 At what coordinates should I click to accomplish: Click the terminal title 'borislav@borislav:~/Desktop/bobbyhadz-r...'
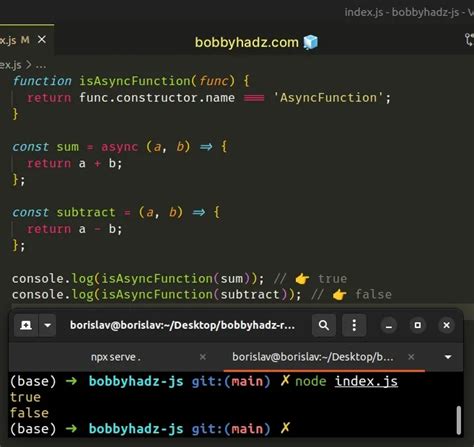(182, 325)
